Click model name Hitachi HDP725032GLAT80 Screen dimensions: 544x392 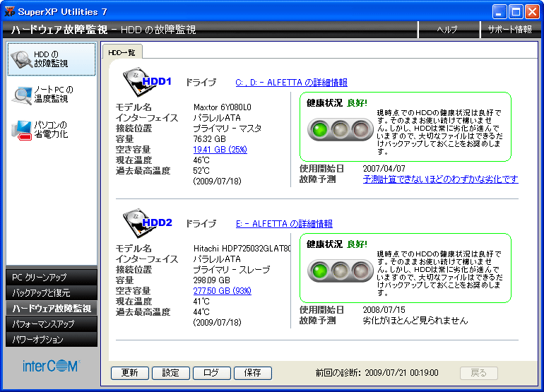click(242, 249)
